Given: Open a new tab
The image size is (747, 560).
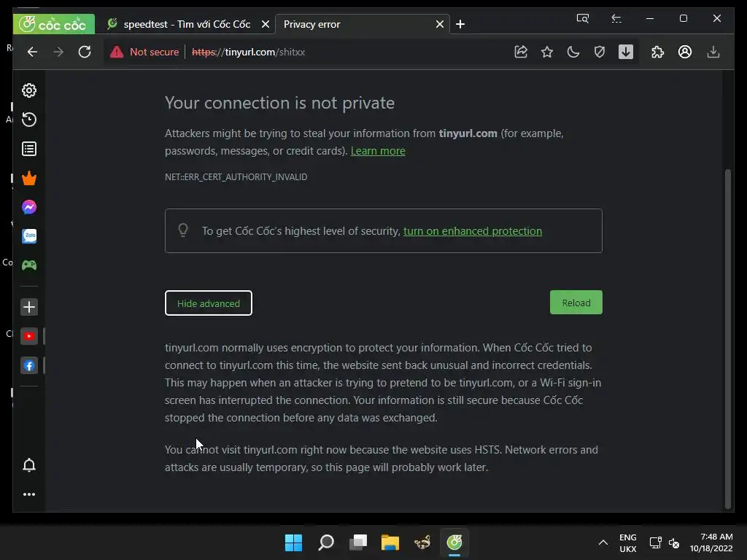Looking at the screenshot, I should pyautogui.click(x=460, y=24).
